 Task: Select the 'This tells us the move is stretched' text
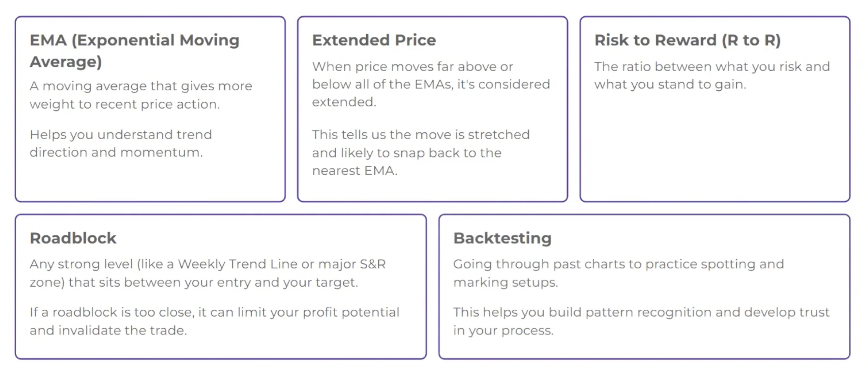click(420, 153)
